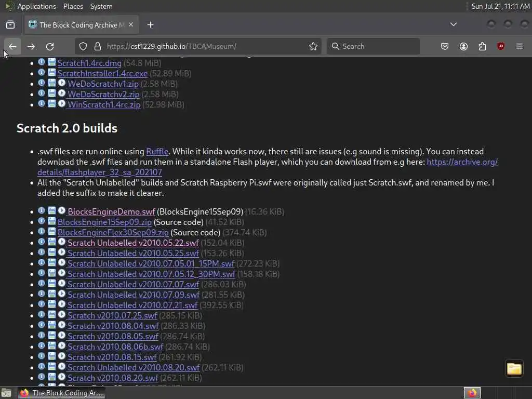Click play icon beside Scratch v2010.08.04.swf
The image size is (532, 399).
(61, 325)
